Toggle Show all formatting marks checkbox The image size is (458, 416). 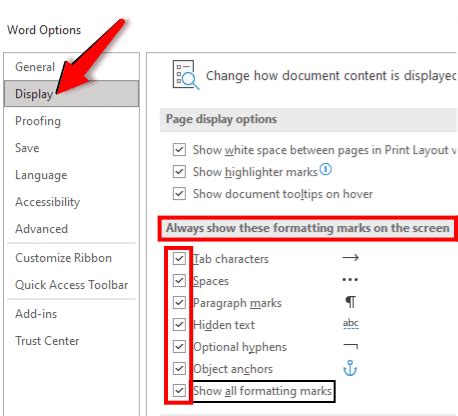point(179,390)
